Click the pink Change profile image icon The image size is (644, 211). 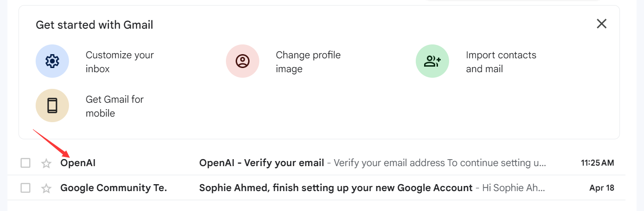[x=243, y=61]
